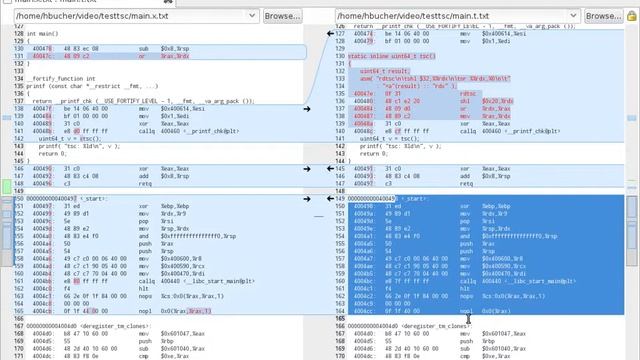Click '__fortify_function int' at left line 134
Image resolution: width=640 pixels, height=360 pixels.
tap(61, 78)
